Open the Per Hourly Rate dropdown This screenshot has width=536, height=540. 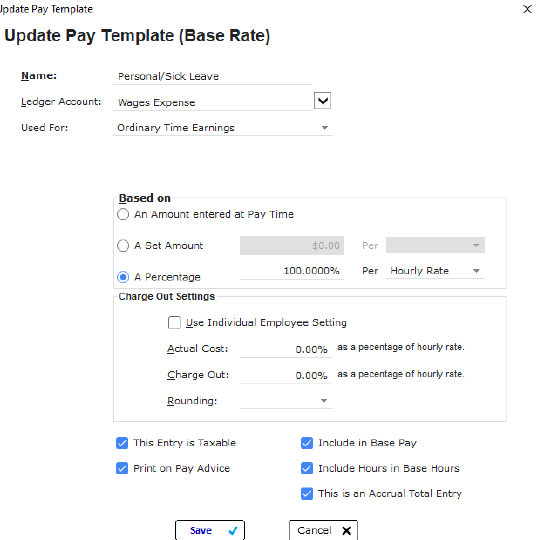point(435,271)
